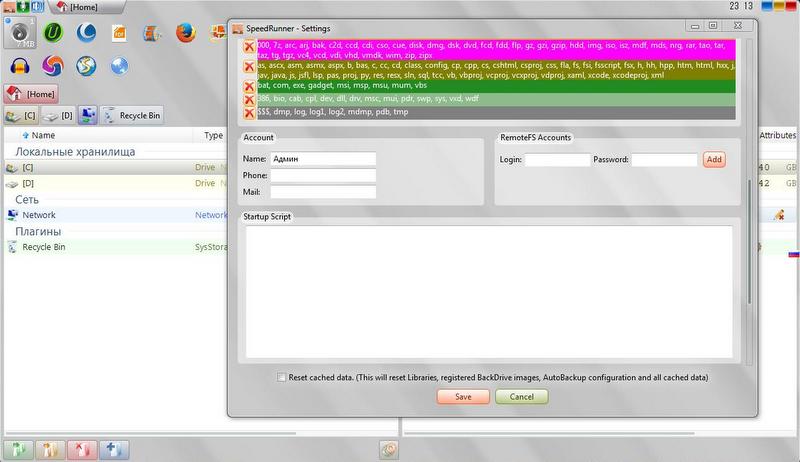The height and width of the screenshot is (462, 800).
Task: Click the red delete file icon at bottom
Action: click(x=82, y=450)
